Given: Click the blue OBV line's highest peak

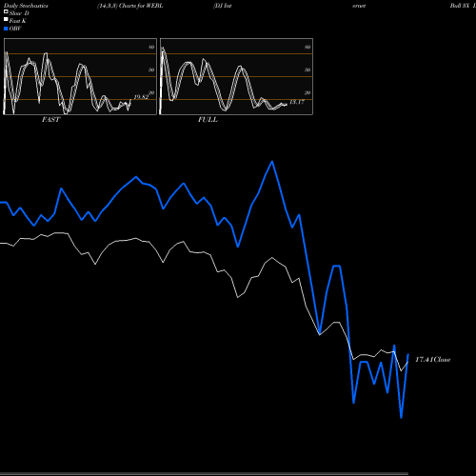Looking at the screenshot, I should (272, 162).
